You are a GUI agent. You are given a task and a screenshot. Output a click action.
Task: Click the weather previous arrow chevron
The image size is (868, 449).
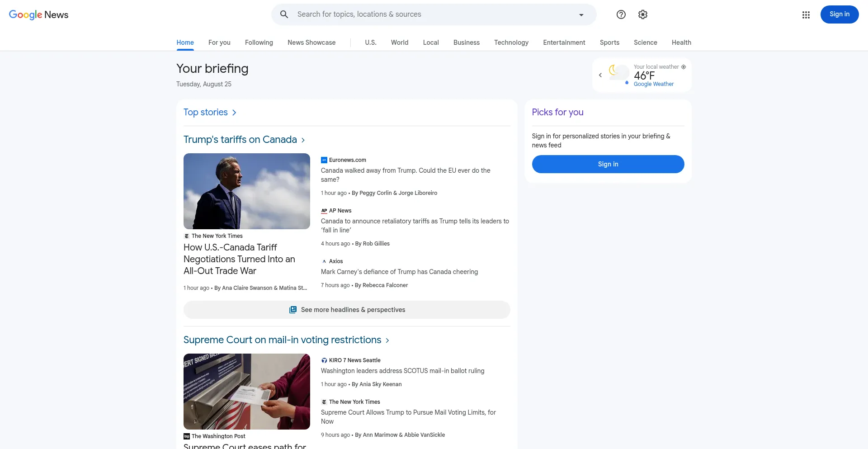click(x=600, y=75)
